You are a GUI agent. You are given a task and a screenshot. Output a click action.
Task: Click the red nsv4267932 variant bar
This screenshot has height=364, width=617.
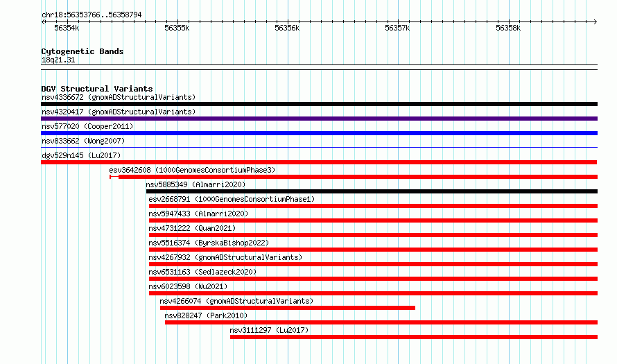374,264
